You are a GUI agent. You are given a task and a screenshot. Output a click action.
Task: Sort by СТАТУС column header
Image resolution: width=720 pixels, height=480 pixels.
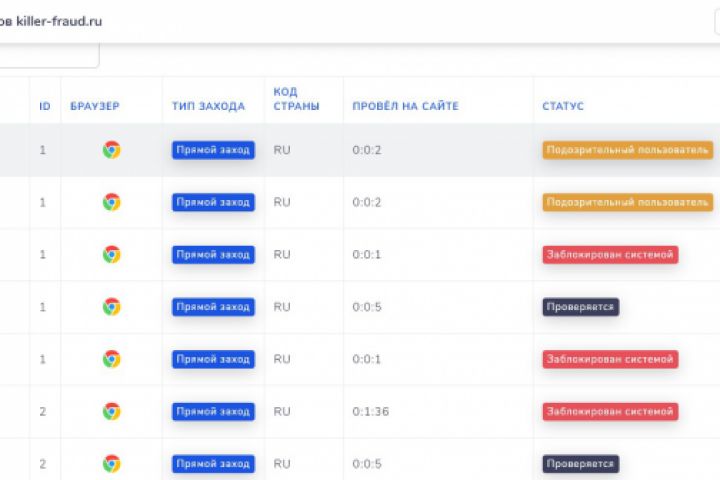(x=563, y=106)
